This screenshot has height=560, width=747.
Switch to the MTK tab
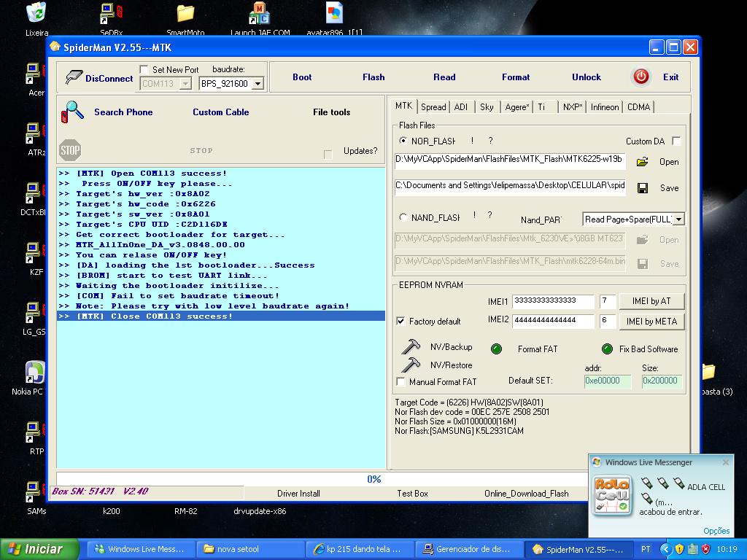click(x=403, y=106)
